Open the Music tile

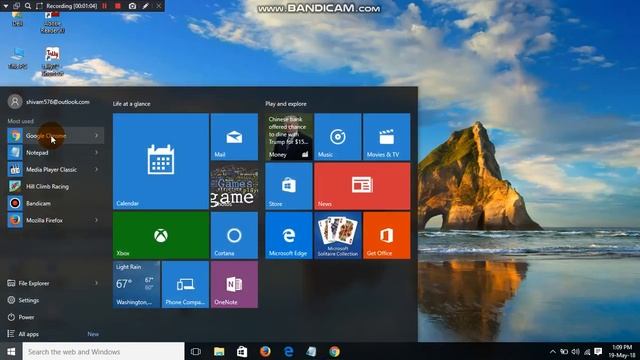338,137
